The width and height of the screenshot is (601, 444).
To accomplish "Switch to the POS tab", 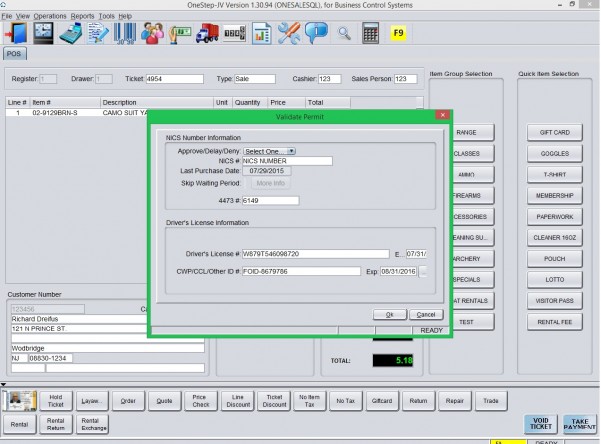I will point(15,54).
